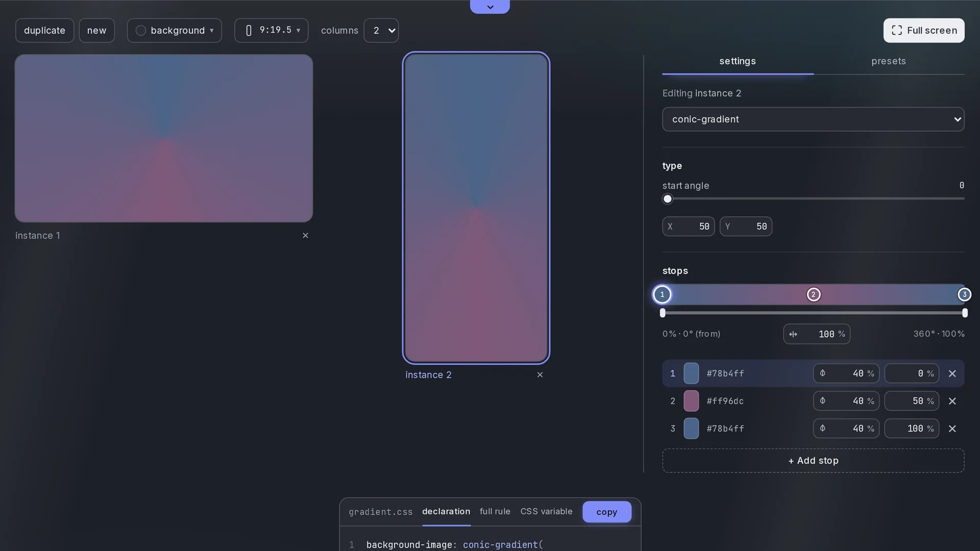Click the #ff96dc color swatch for stop 2
The height and width of the screenshot is (551, 980).
(x=691, y=401)
